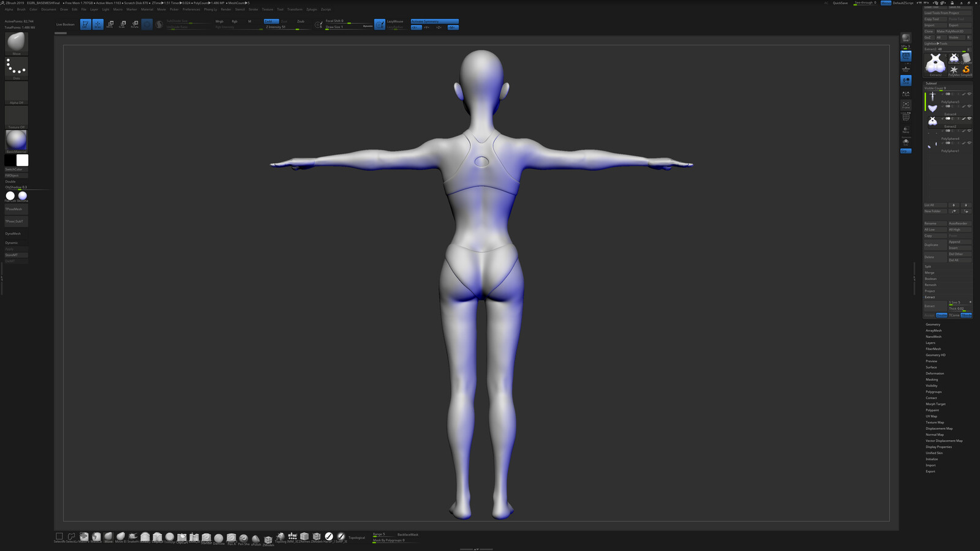Toggle Double option in Extract

941,315
